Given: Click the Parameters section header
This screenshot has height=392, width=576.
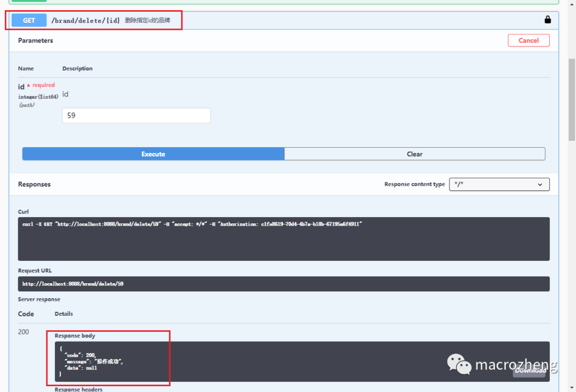Looking at the screenshot, I should [x=35, y=40].
